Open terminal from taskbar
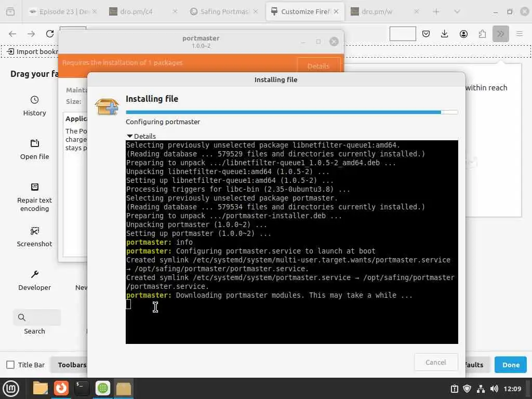The width and height of the screenshot is (532, 399). pos(82,389)
